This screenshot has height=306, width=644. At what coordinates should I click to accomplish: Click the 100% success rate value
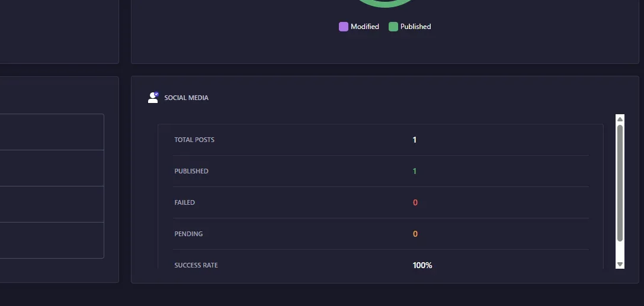[x=422, y=265]
